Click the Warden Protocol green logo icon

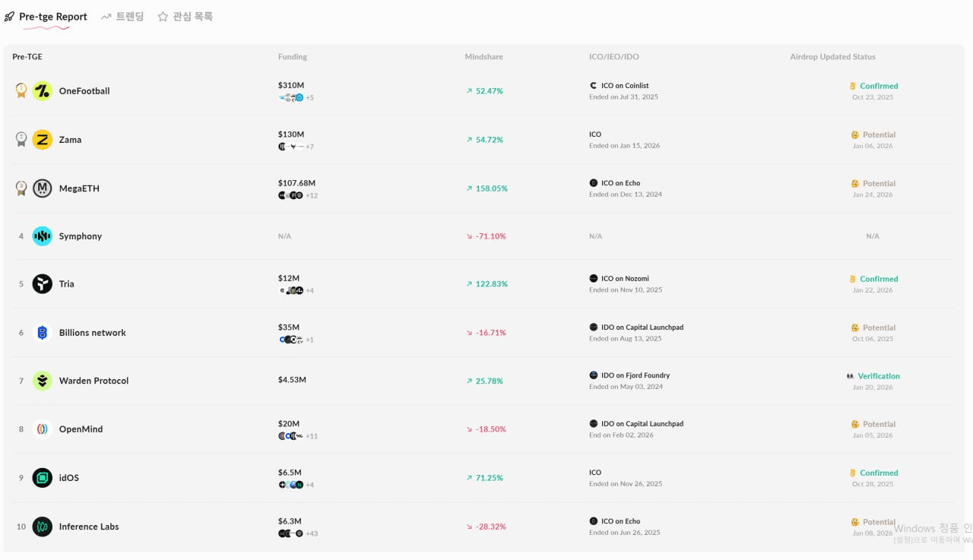pyautogui.click(x=42, y=381)
